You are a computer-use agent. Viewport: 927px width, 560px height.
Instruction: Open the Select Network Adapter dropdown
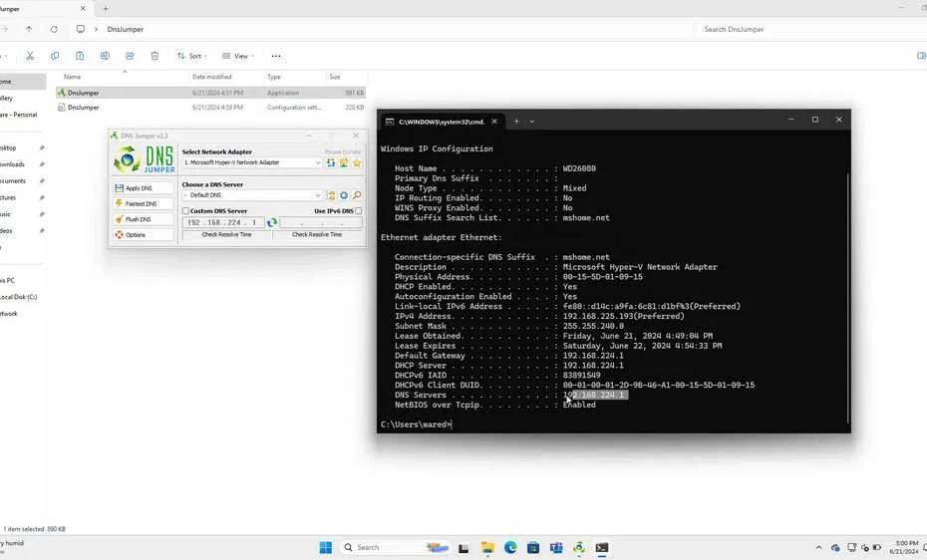tap(252, 162)
